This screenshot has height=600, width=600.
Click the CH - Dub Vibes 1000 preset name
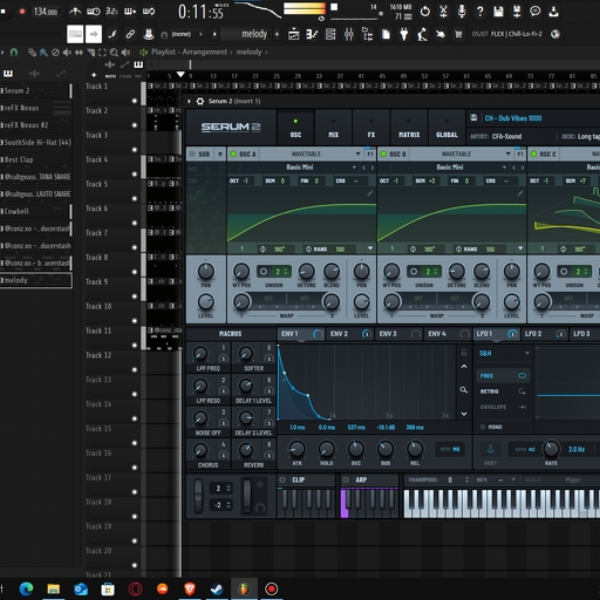[513, 118]
